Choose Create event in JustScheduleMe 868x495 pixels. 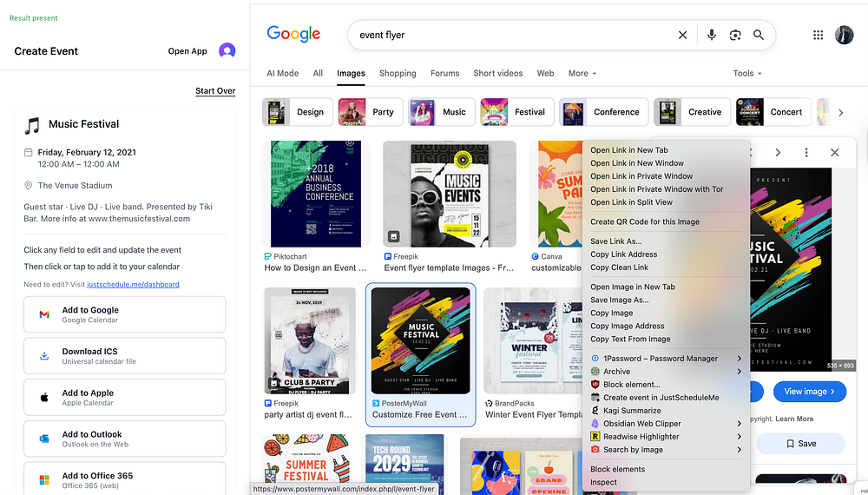pos(666,398)
